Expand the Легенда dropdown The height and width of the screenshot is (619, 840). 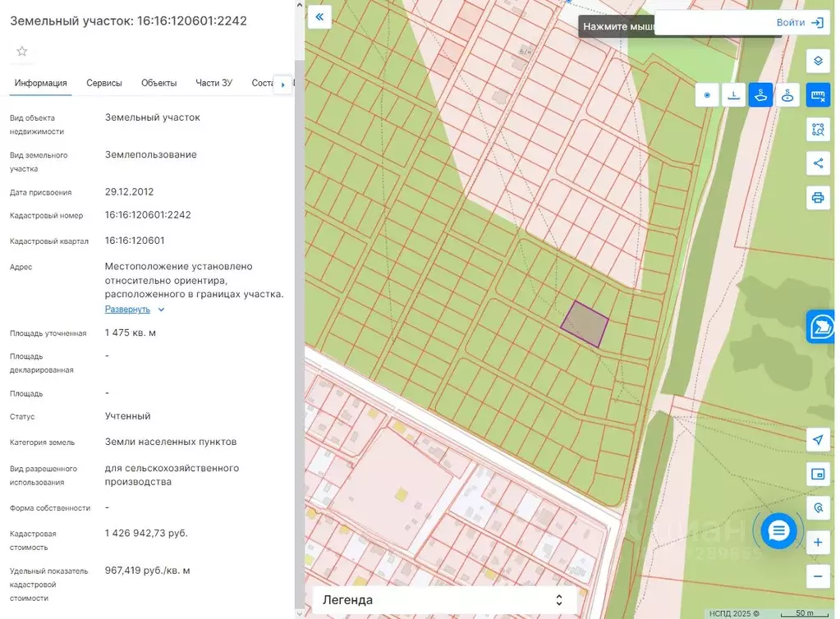coord(444,600)
